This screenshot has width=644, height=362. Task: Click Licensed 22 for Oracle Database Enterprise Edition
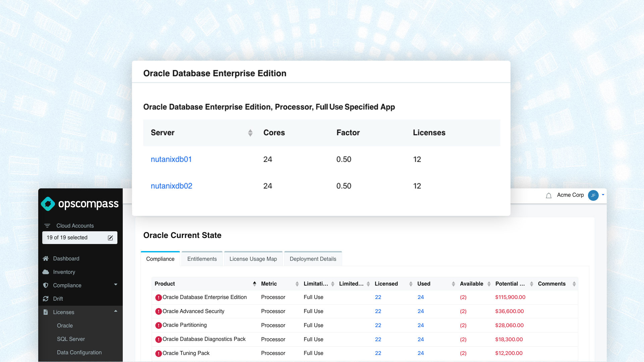[x=378, y=297]
